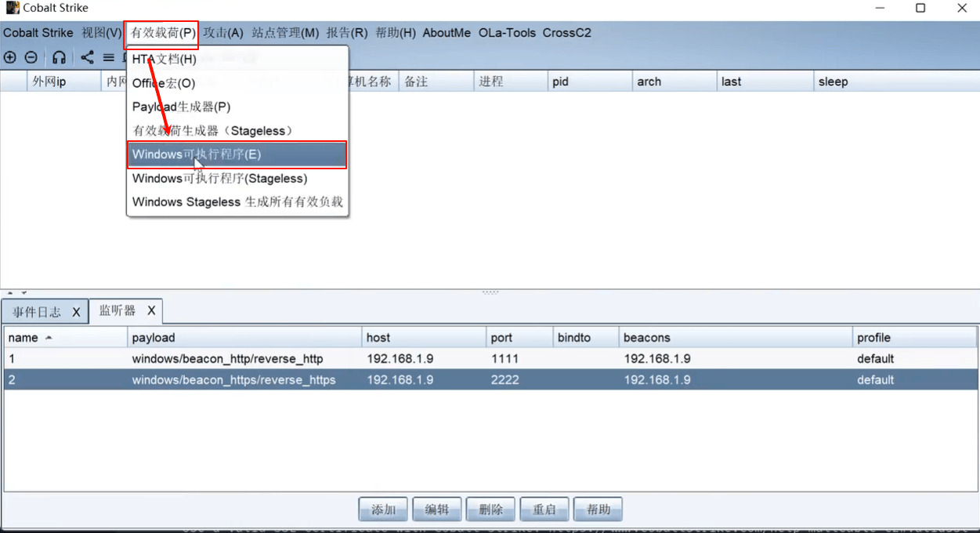
Task: Click the 添加 button
Action: 383,509
